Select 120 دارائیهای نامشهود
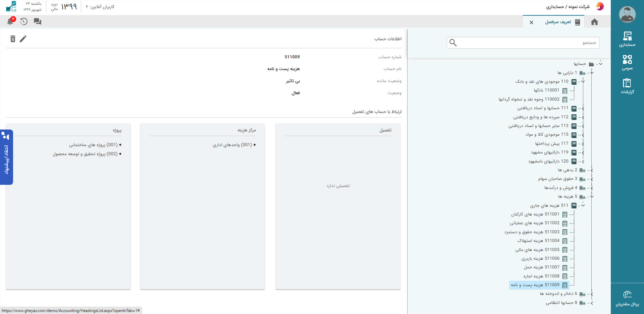This screenshot has height=314, width=644. 548,161
